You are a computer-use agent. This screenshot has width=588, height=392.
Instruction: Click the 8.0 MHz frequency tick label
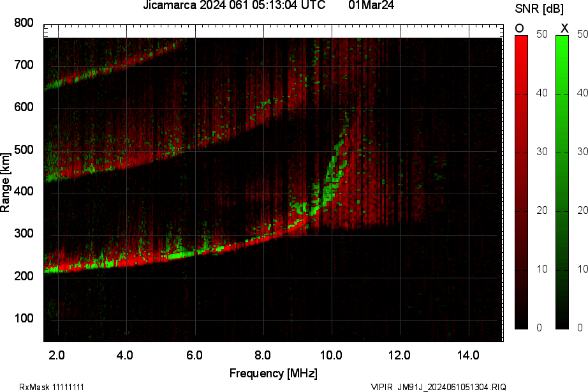(263, 355)
